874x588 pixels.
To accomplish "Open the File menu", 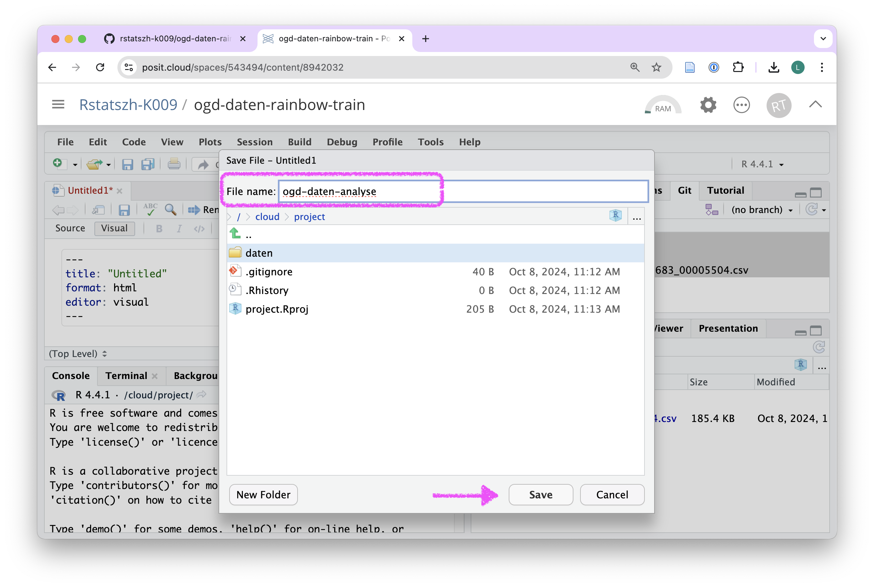I will pos(65,142).
